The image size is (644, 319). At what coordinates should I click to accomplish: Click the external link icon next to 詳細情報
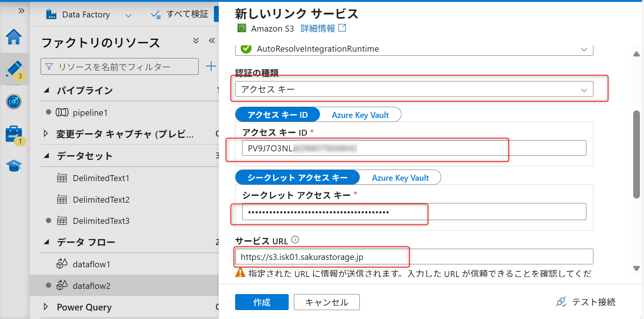[342, 28]
